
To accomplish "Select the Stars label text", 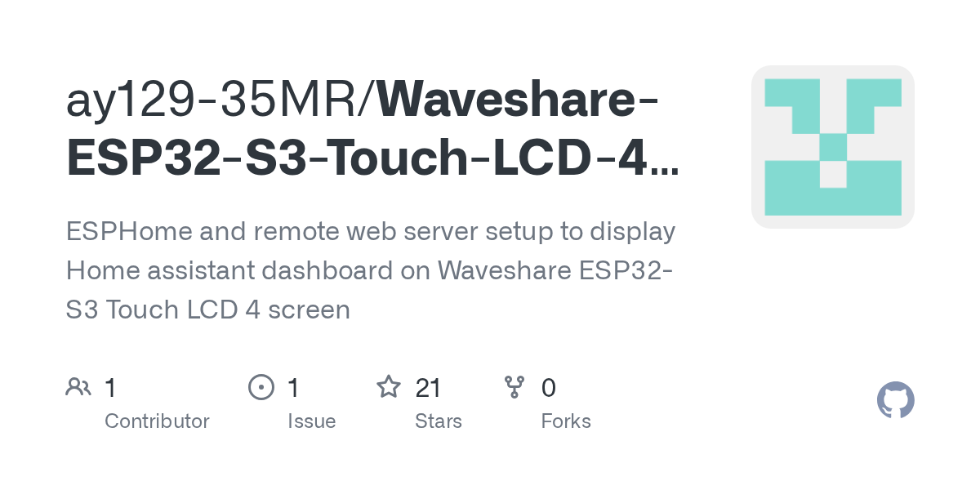I will click(439, 421).
